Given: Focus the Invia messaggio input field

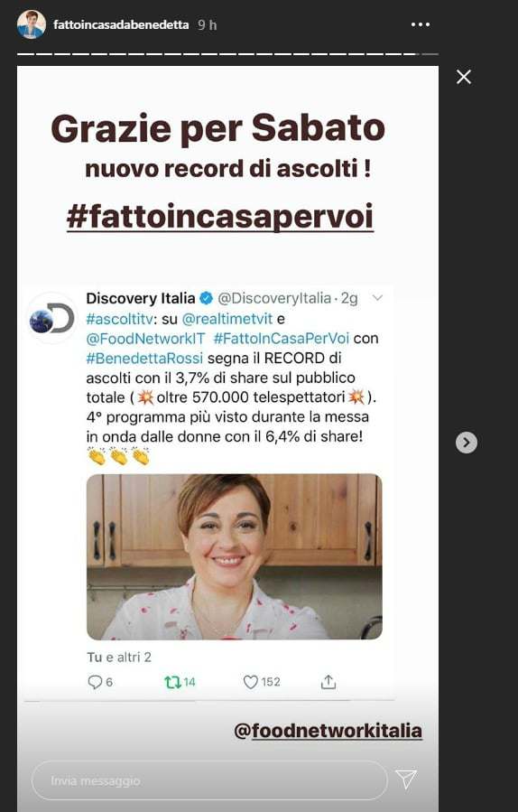Looking at the screenshot, I should [209, 779].
